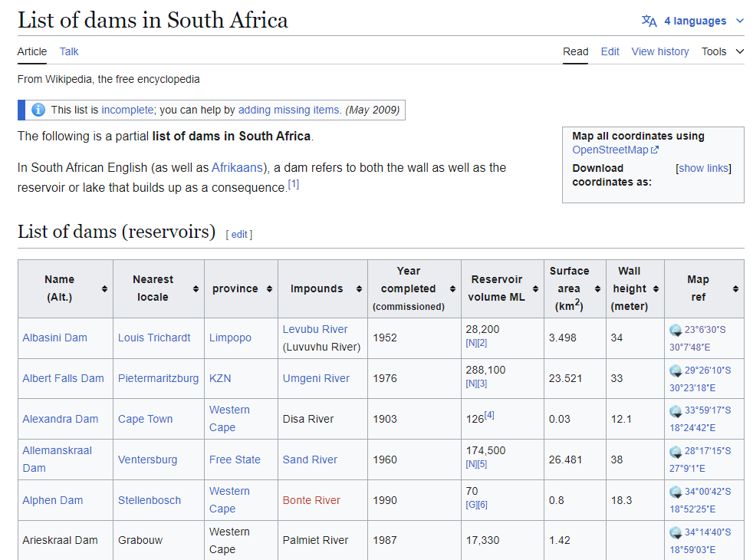Sort table by Map ref column

click(x=735, y=288)
